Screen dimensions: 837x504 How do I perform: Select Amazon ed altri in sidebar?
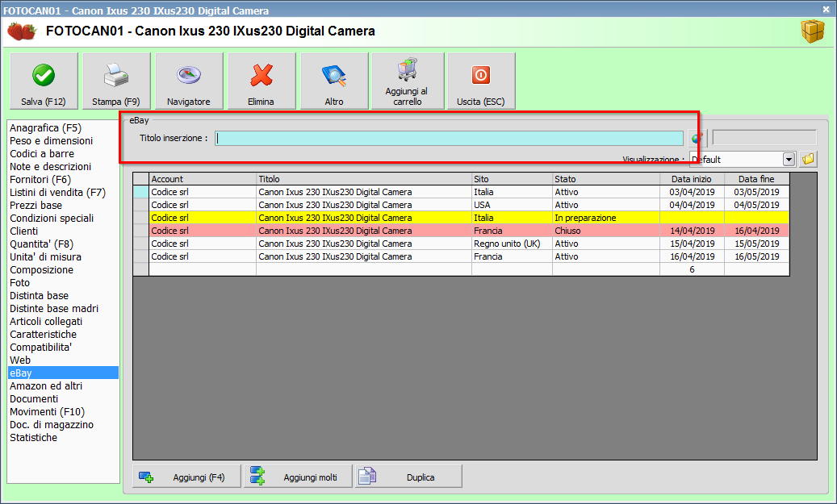pyautogui.click(x=45, y=385)
